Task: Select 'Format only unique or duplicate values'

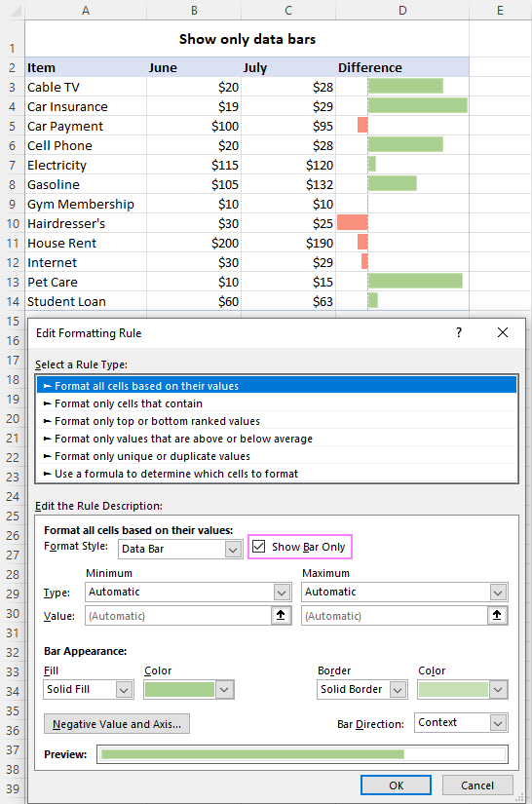Action: pos(277,456)
